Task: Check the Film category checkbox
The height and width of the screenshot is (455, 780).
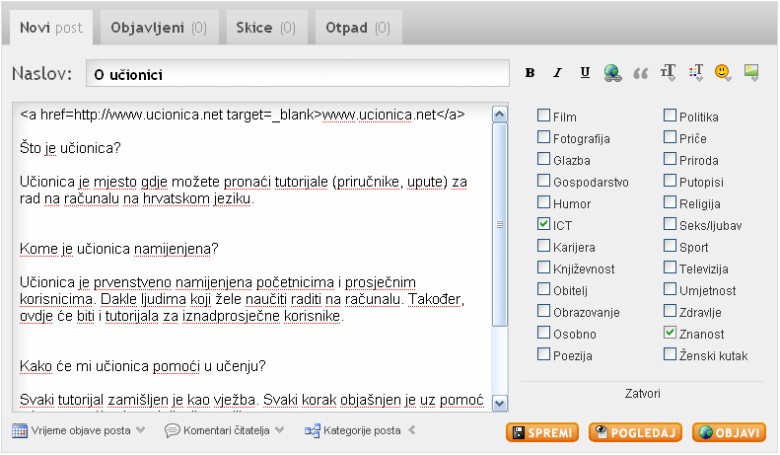Action: [543, 115]
